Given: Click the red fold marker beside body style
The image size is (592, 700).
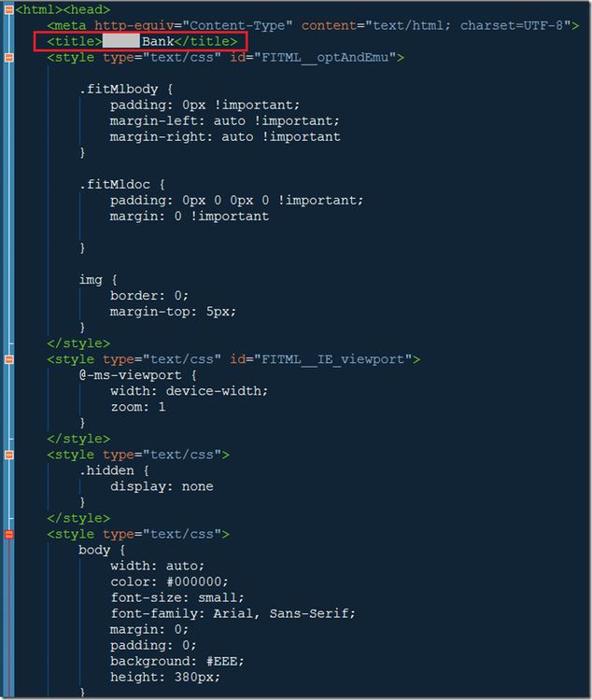Looking at the screenshot, I should pos(9,534).
